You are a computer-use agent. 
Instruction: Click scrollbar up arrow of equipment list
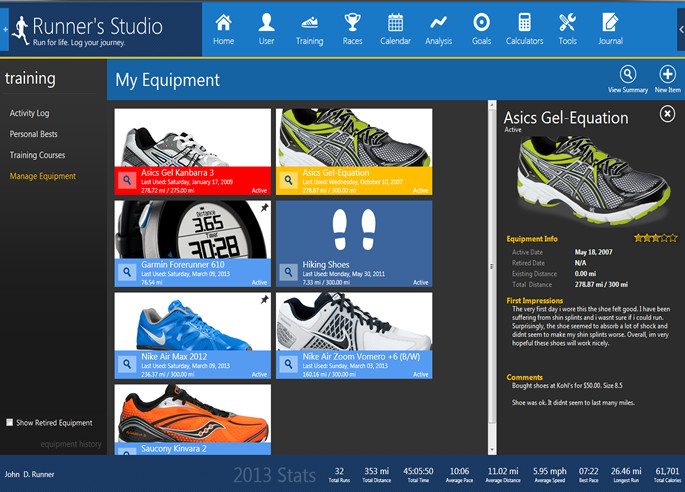point(492,105)
